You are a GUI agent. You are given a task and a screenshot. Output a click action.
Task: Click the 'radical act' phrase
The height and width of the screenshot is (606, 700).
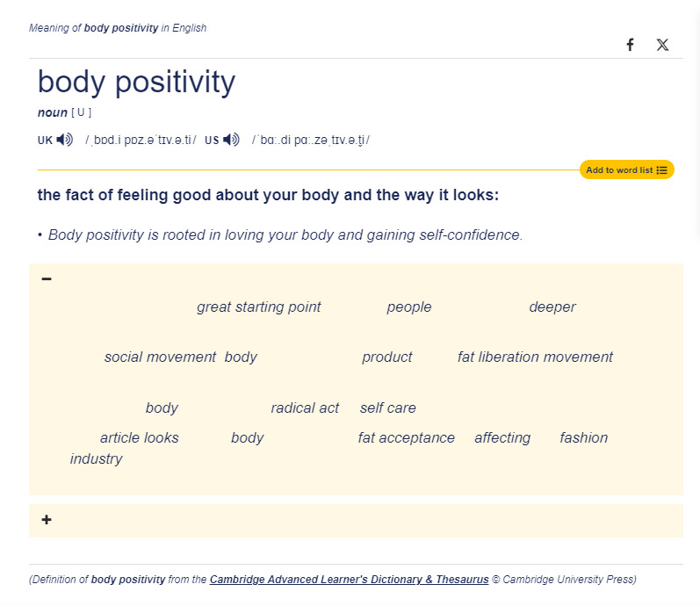[305, 408]
